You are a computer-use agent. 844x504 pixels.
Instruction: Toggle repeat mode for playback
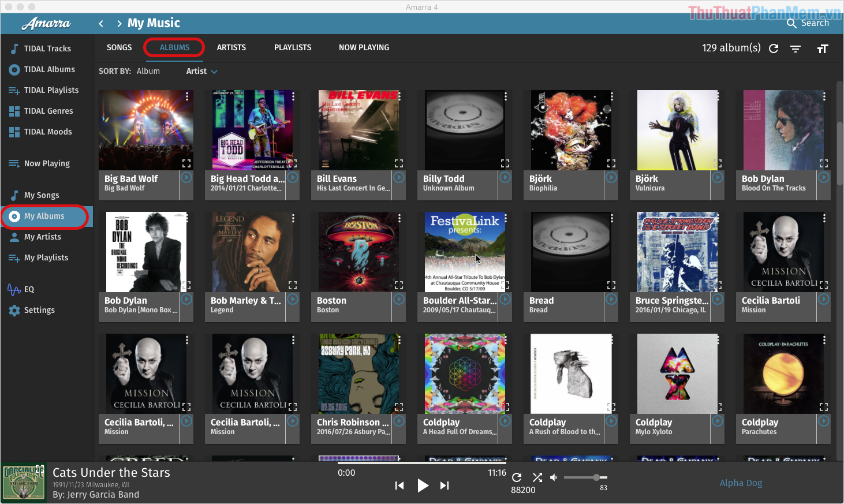(517, 477)
